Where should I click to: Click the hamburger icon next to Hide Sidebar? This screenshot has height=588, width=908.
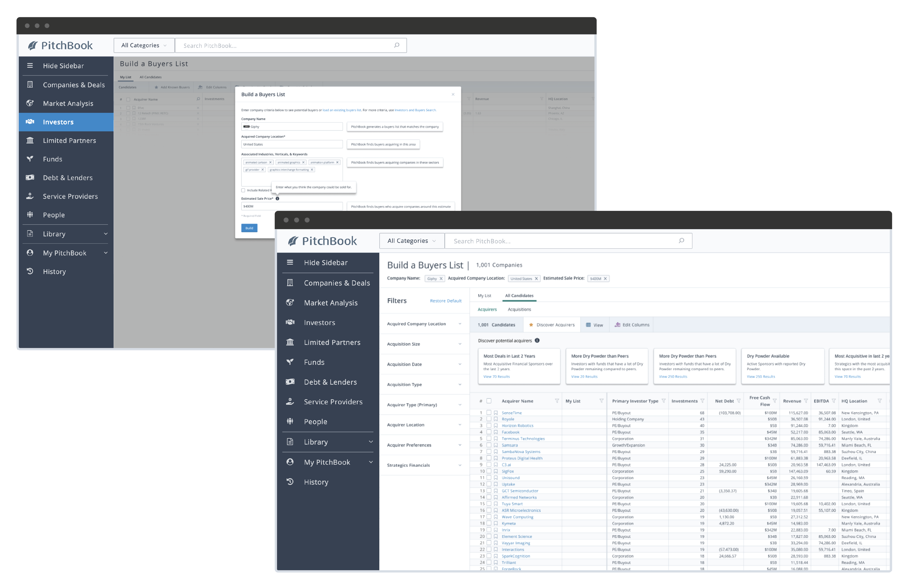[290, 262]
